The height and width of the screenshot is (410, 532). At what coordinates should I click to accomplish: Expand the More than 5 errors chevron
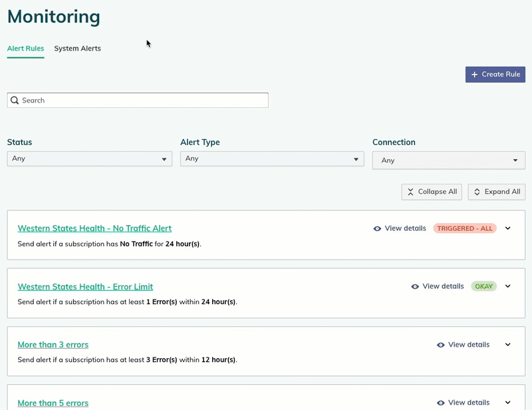tap(507, 403)
